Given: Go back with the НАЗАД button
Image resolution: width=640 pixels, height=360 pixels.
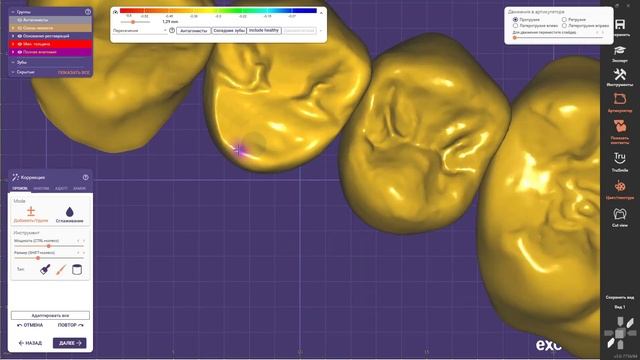Looking at the screenshot, I should 30,343.
